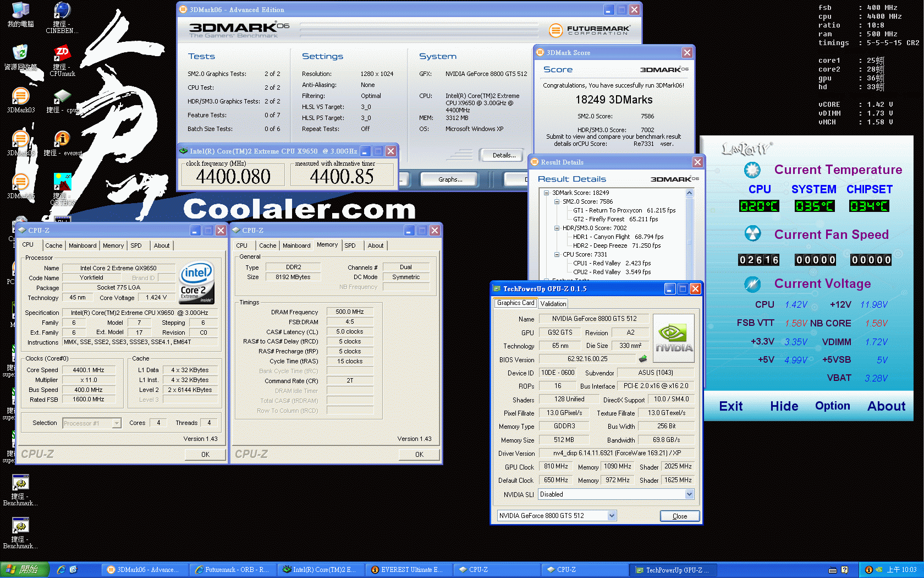The image size is (924, 578).
Task: Switch to EVEREST Ultimate taskbar button
Action: click(408, 570)
